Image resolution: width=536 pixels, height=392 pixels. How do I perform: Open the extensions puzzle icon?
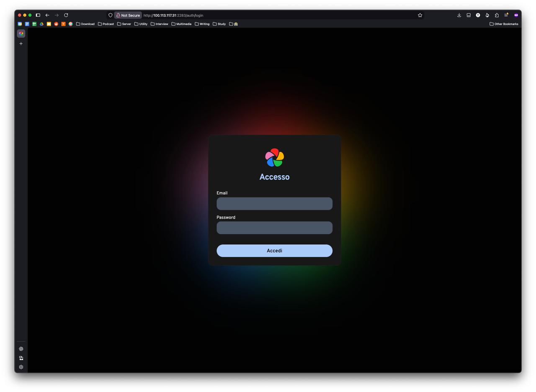[x=497, y=15]
